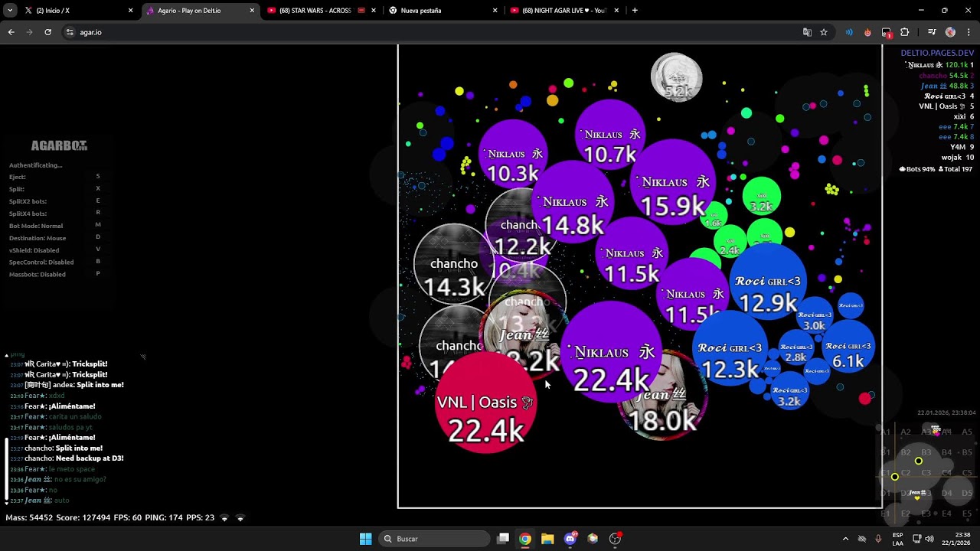Screen dimensions: 980x551
Task: Click Niklaus 120.1k leaderboard entry
Action: click(939, 65)
